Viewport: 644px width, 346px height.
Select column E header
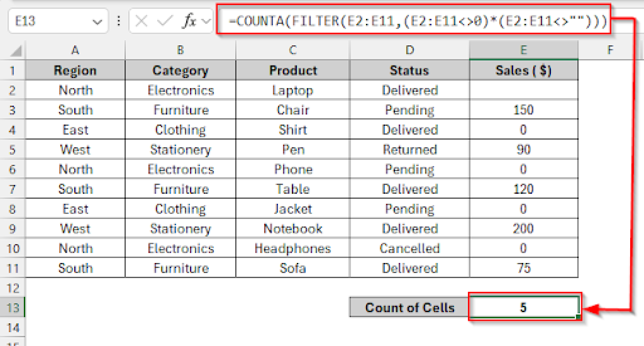coord(523,49)
